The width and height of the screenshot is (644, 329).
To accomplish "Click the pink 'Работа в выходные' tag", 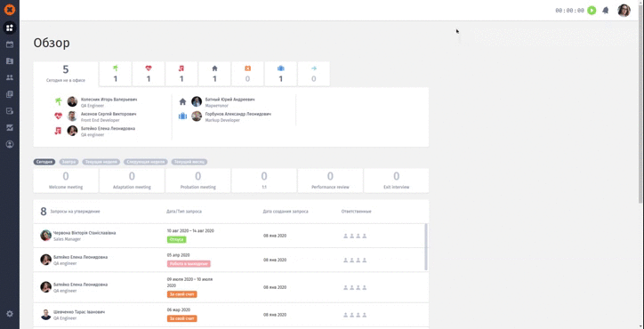I will pos(189,264).
